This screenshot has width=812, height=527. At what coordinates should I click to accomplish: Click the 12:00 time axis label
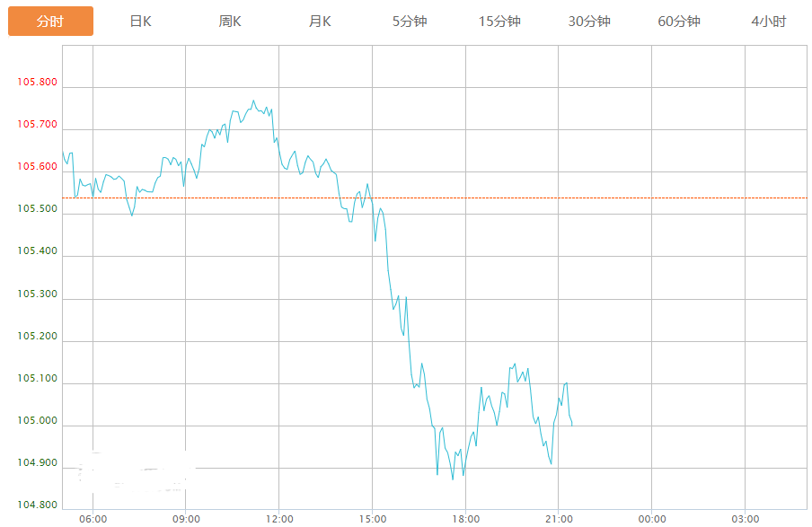click(278, 519)
